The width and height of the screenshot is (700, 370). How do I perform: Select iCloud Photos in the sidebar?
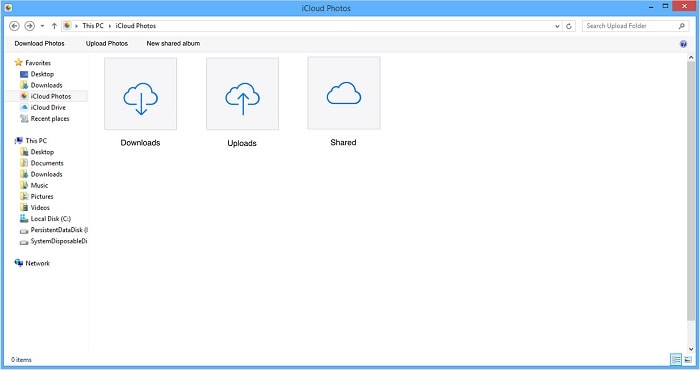pyautogui.click(x=50, y=96)
